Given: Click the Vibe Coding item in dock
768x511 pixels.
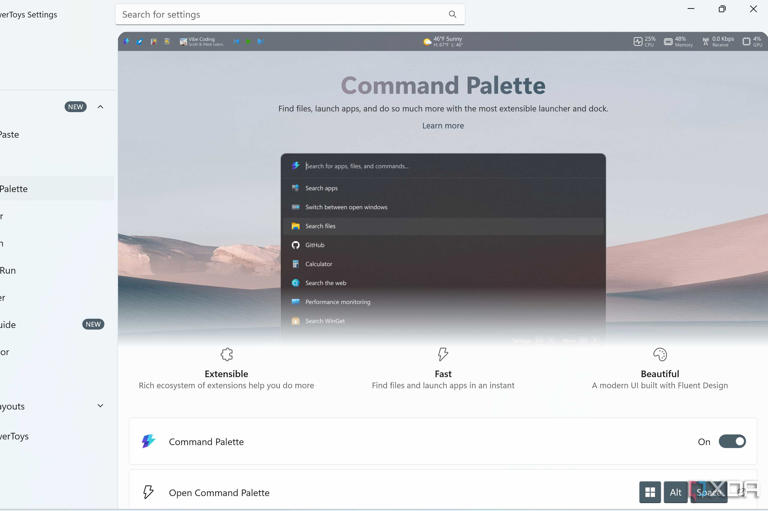Looking at the screenshot, I should [201, 42].
